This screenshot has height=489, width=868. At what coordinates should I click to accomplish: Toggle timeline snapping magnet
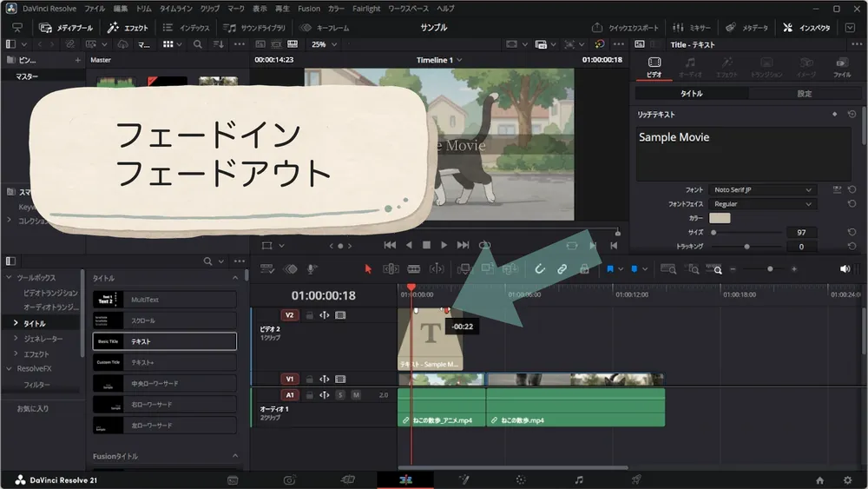[x=540, y=269]
